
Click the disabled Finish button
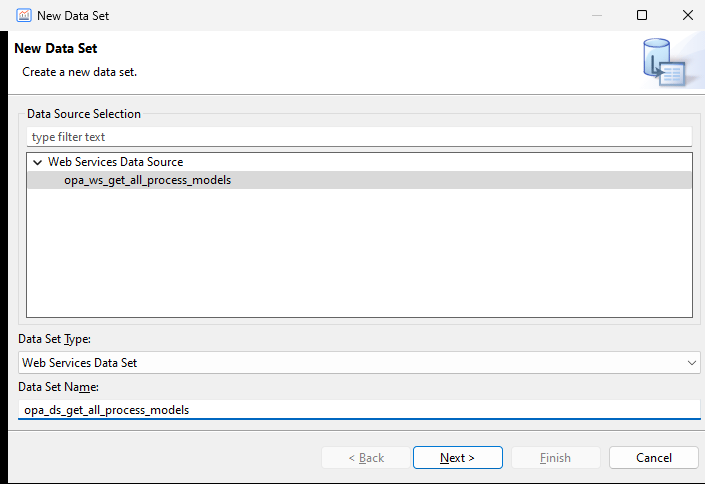[556, 457]
